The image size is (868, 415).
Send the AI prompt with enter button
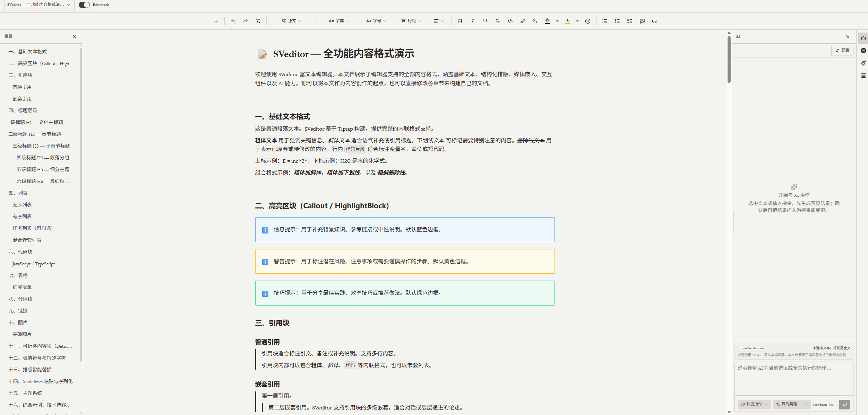tap(845, 404)
